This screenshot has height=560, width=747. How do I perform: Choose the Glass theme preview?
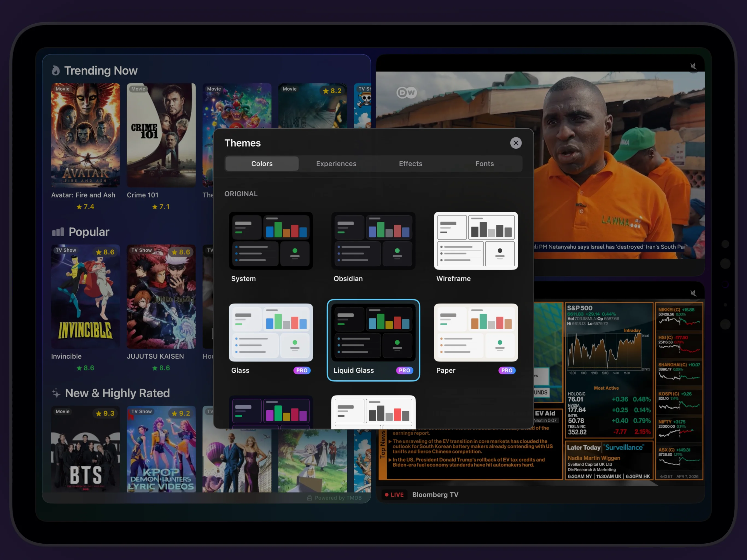pyautogui.click(x=271, y=332)
